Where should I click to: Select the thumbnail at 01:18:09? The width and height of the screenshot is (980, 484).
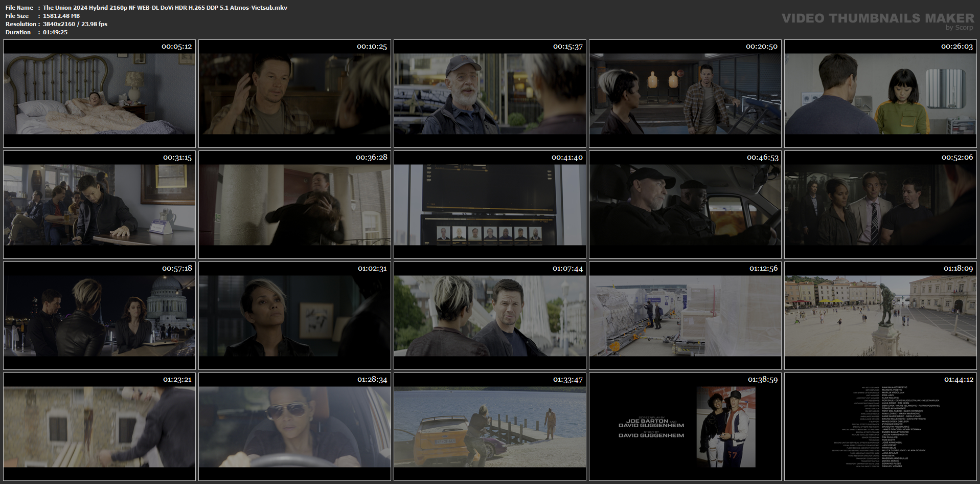(x=880, y=316)
